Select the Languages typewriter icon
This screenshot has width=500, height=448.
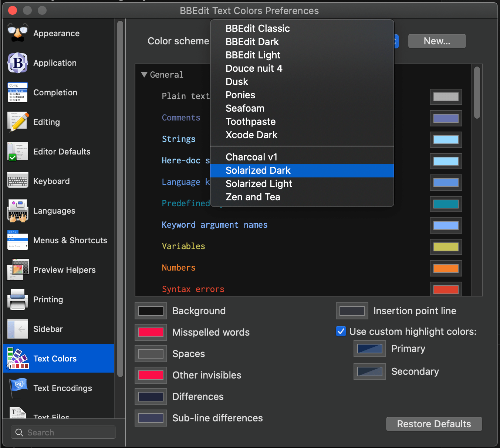18,211
